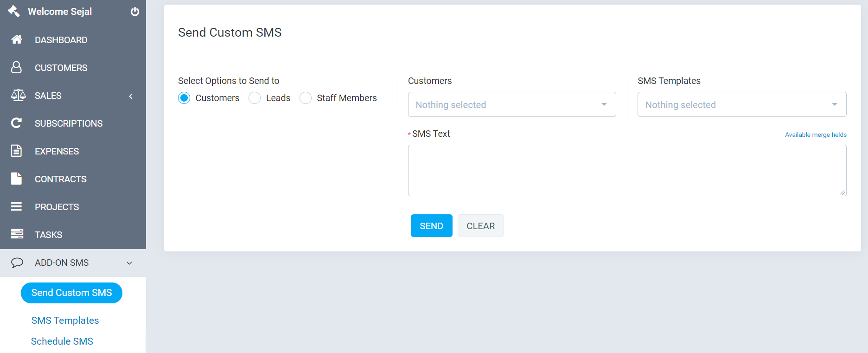Open the SMS Templates dropdown
Screen dimensions: 868x353
click(x=741, y=104)
